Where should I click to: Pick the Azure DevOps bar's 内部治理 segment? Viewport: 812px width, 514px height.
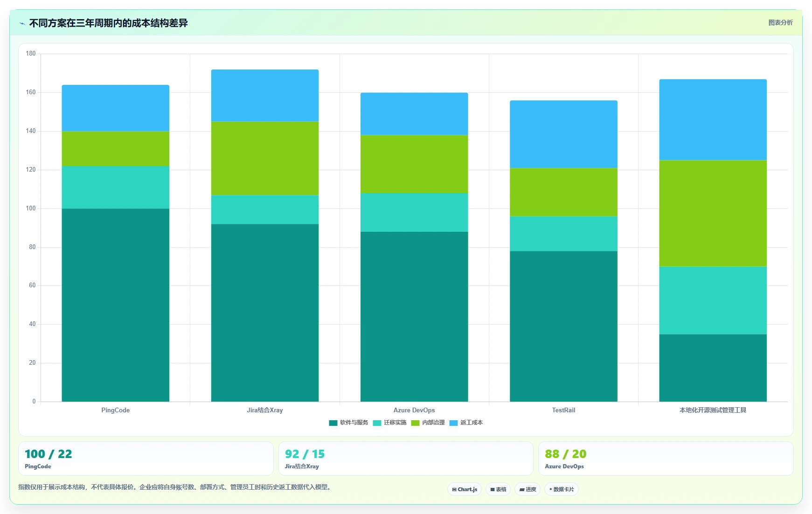(x=414, y=164)
